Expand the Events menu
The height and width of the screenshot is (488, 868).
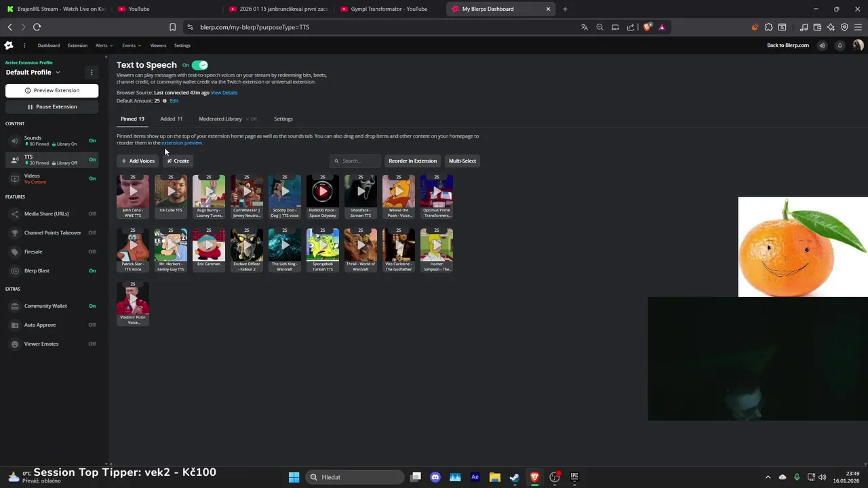tap(132, 45)
